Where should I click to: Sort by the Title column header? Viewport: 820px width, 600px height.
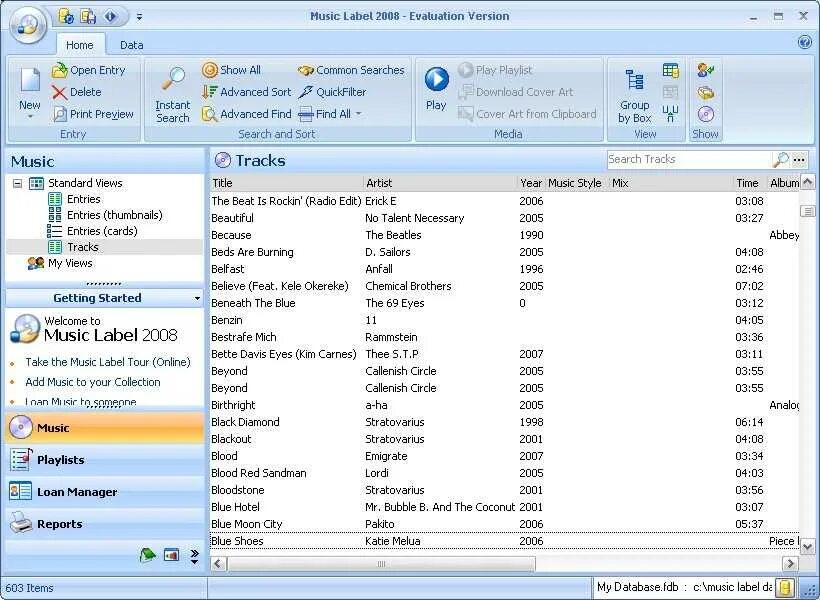click(286, 183)
